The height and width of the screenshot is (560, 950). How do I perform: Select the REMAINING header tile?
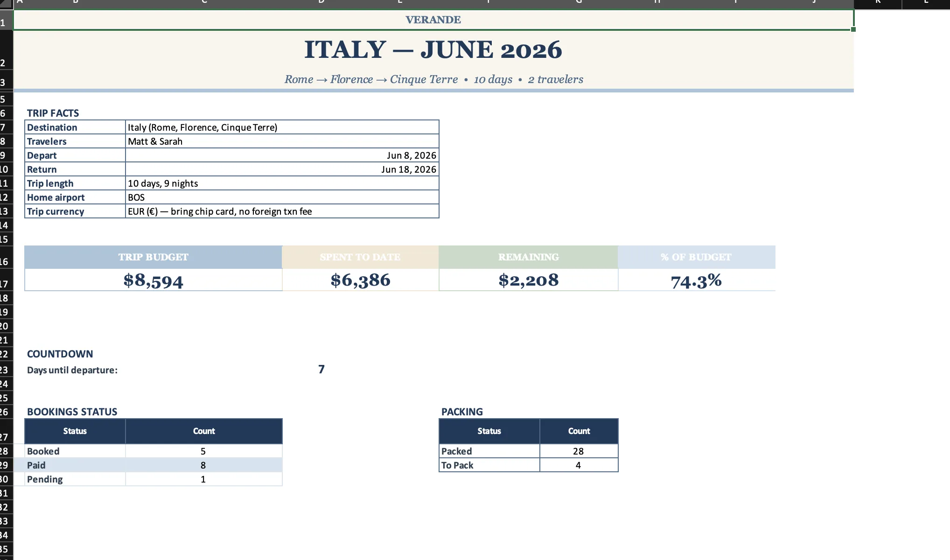[528, 257]
